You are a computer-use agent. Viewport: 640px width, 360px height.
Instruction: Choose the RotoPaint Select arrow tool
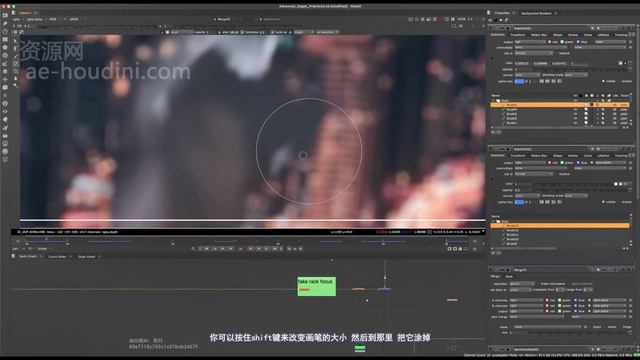[16, 41]
